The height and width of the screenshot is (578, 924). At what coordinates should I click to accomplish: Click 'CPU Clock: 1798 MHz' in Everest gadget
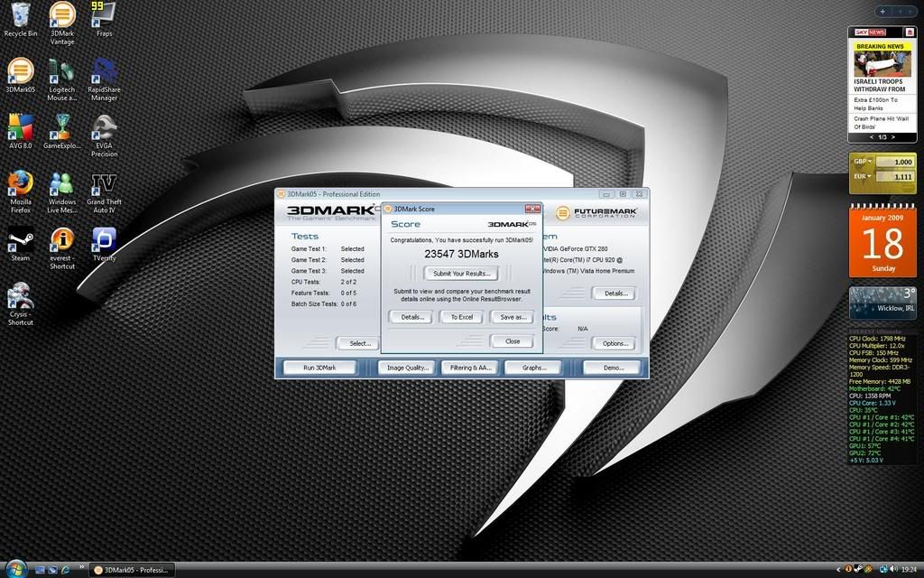coord(877,339)
